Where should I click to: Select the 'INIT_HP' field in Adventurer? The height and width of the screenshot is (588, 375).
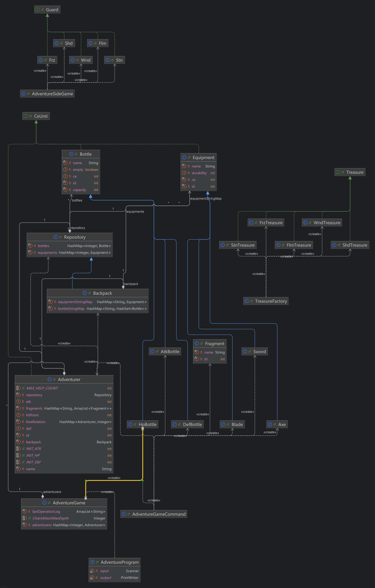(x=64, y=455)
